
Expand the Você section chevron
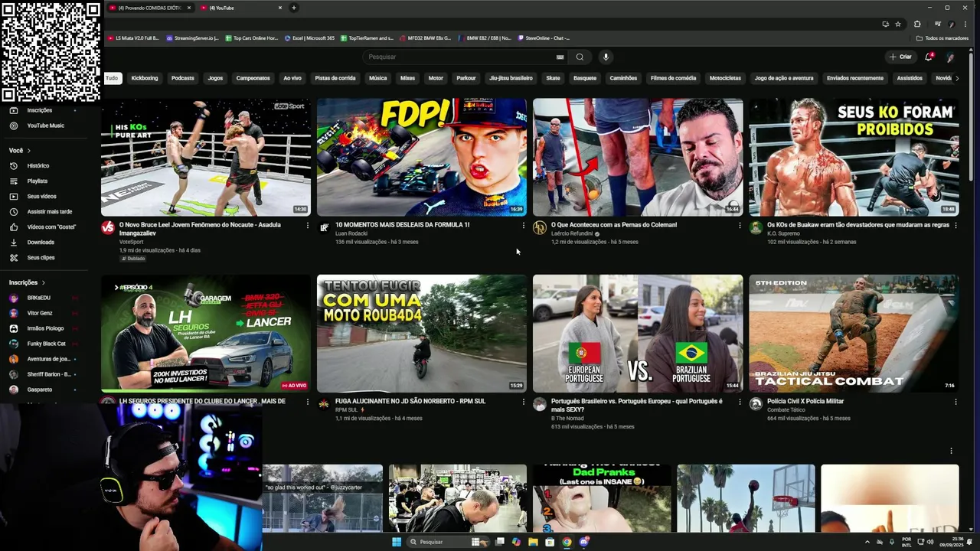click(x=30, y=151)
